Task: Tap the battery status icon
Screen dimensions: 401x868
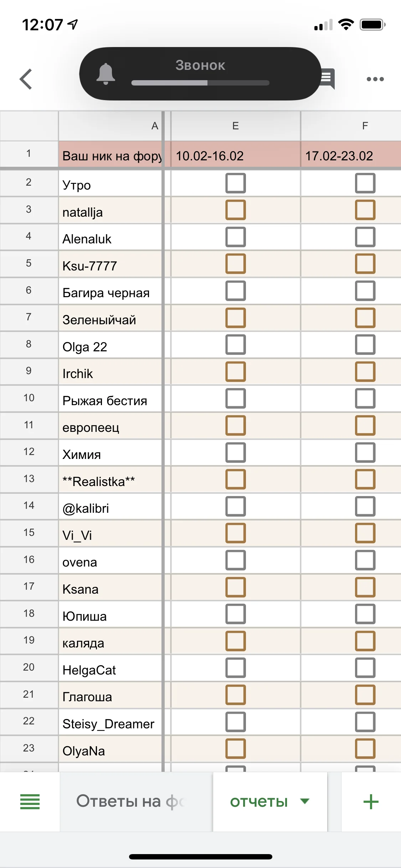Action: pyautogui.click(x=372, y=25)
